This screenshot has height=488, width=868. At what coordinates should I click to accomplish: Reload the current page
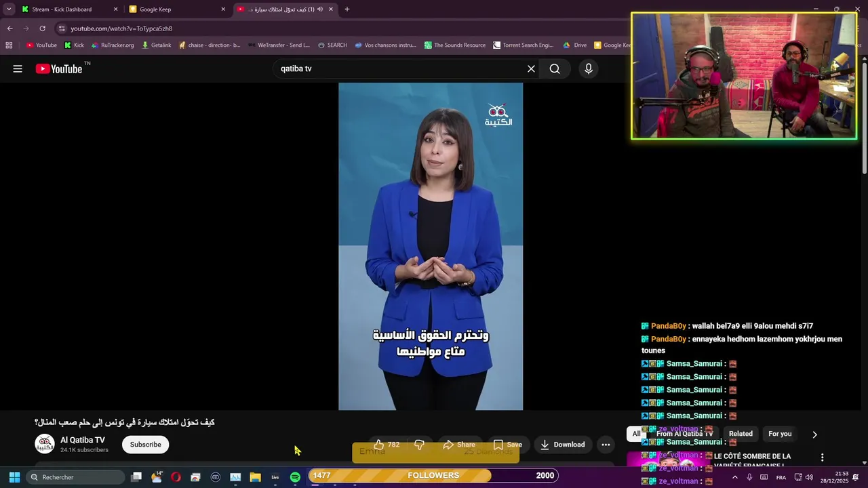(x=42, y=28)
